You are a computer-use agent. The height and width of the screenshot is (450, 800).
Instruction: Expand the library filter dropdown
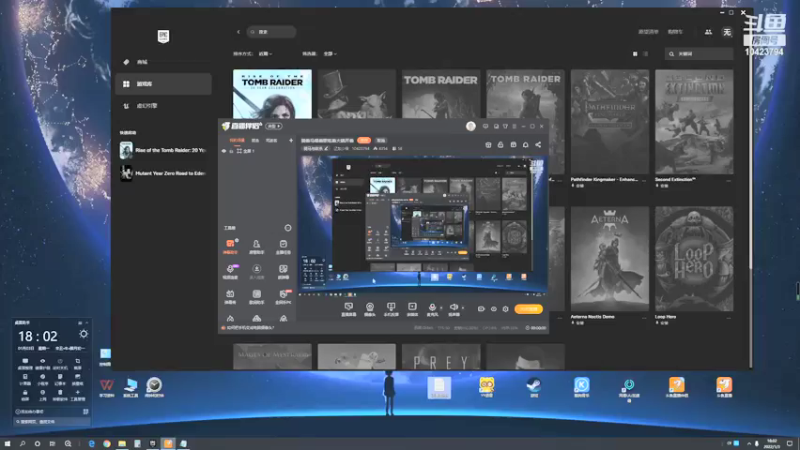330,54
